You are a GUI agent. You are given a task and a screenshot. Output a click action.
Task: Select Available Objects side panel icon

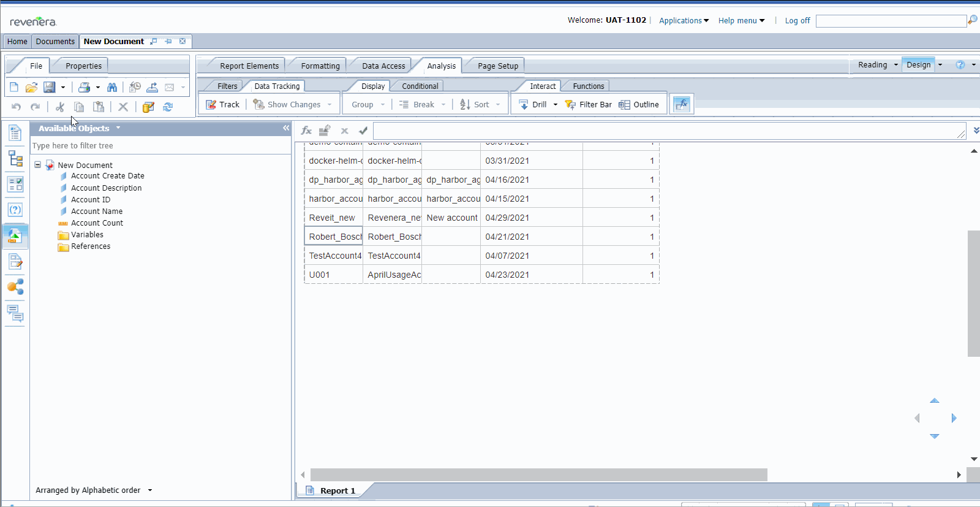click(15, 235)
